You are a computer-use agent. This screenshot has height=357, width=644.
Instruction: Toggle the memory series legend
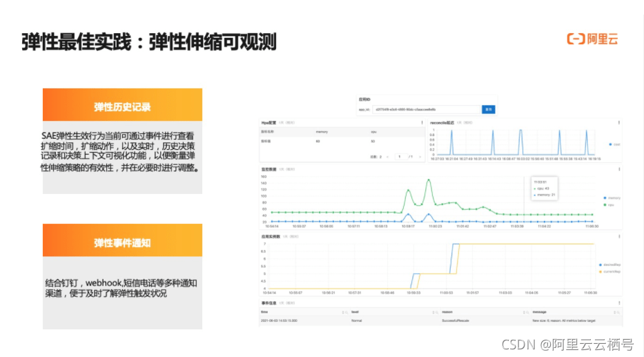[612, 197]
